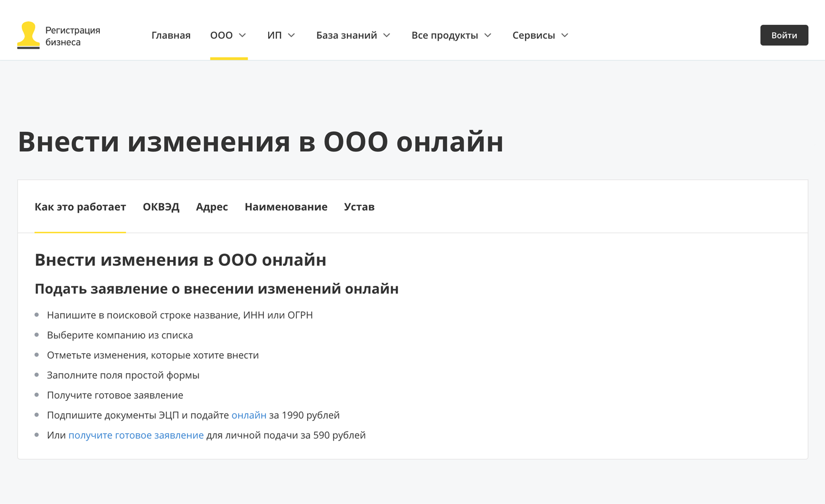The width and height of the screenshot is (825, 504).
Task: Open the Регистрация бизнеса home text link
Action: [x=73, y=36]
